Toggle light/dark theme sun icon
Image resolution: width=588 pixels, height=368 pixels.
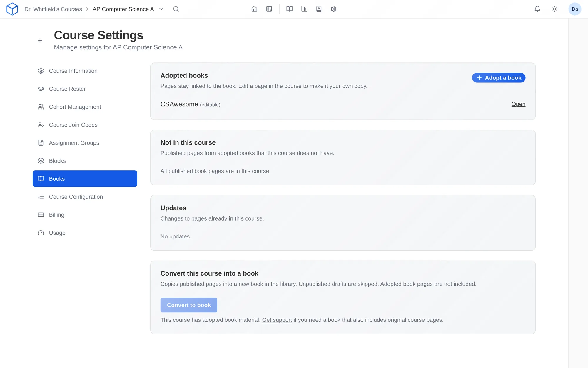click(x=554, y=9)
